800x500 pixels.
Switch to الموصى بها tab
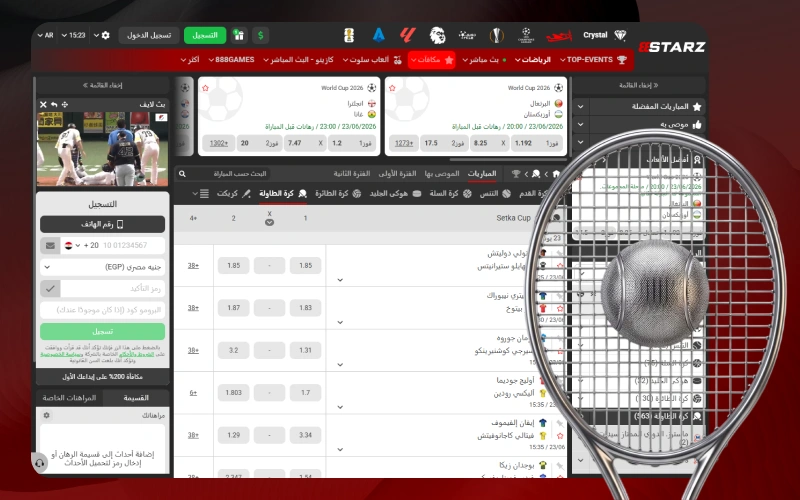pyautogui.click(x=442, y=174)
